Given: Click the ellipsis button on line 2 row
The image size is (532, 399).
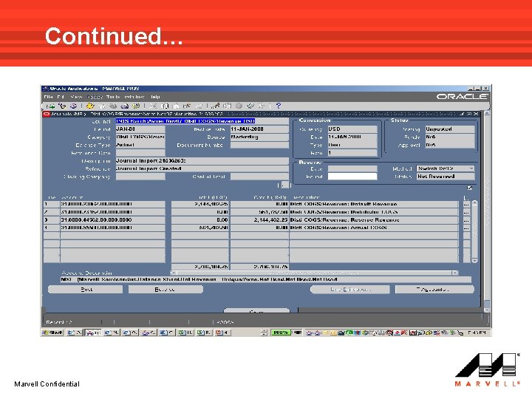Looking at the screenshot, I should [x=466, y=212].
